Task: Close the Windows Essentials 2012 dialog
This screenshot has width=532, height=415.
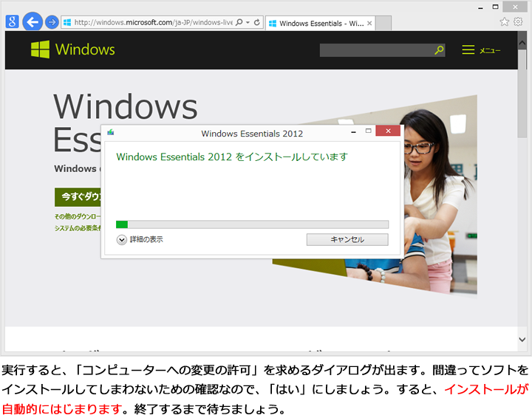Action: (388, 131)
